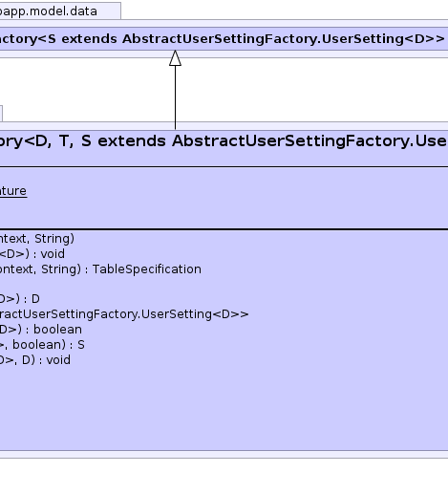The image size is (448, 494).
Task: Click empty canvas beneath the diagram
Action: [x=224, y=477]
